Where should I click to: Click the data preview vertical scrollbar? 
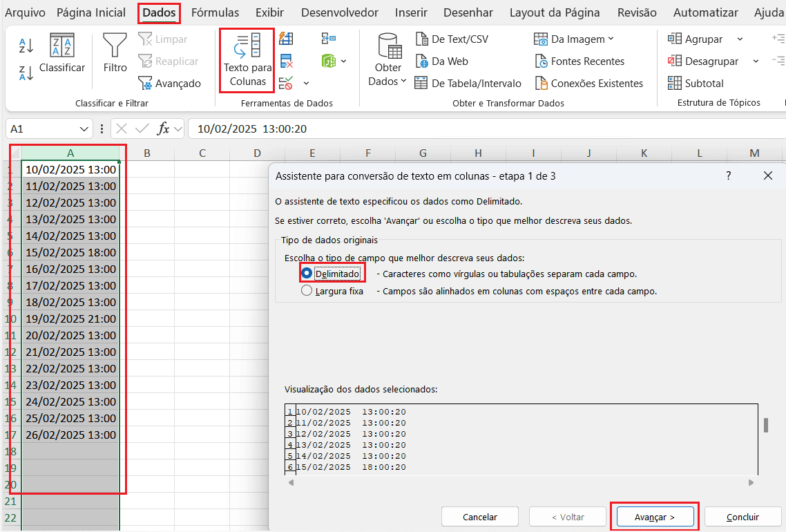(x=766, y=425)
